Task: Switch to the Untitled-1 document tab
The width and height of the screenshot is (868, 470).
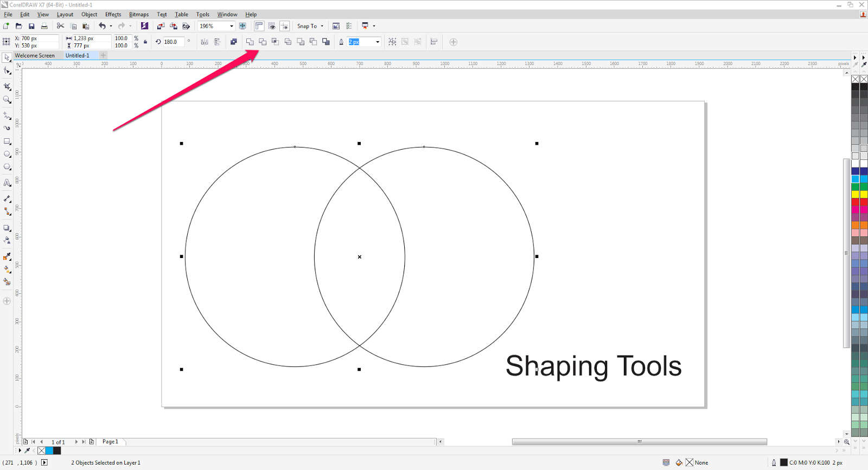Action: point(78,55)
